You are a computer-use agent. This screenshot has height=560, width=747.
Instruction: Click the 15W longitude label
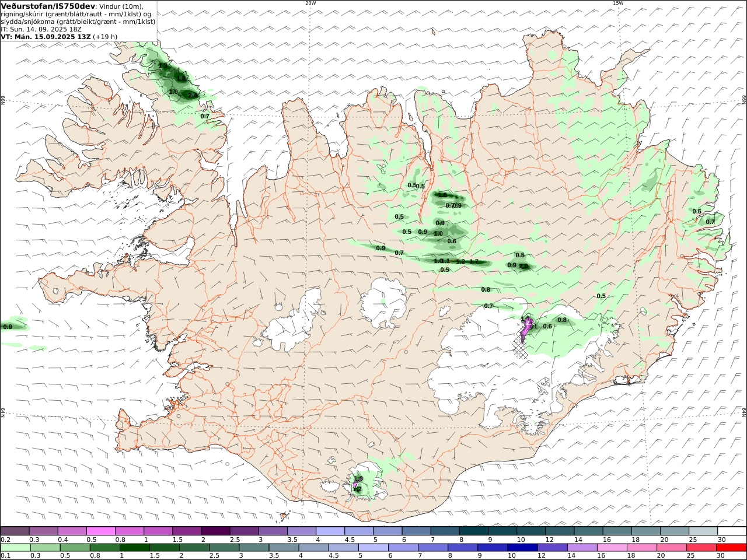[x=618, y=3]
